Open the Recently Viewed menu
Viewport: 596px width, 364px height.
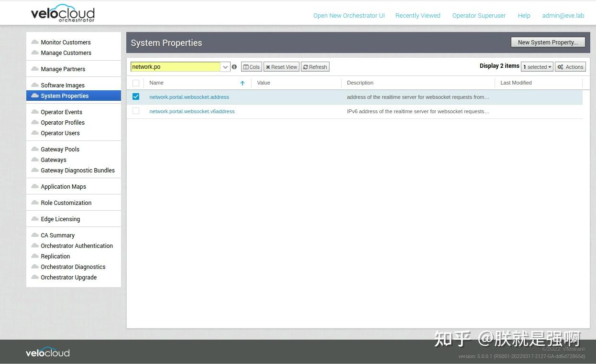[x=418, y=15]
